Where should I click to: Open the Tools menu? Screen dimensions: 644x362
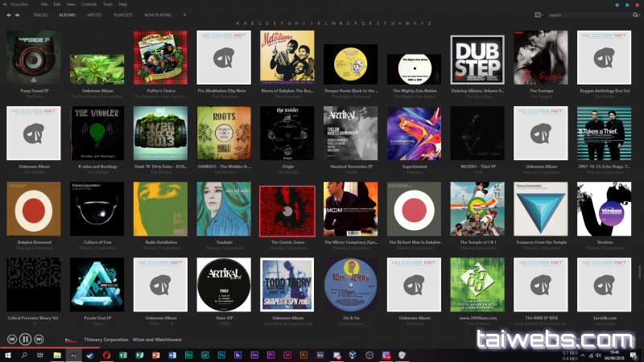coord(108,4)
